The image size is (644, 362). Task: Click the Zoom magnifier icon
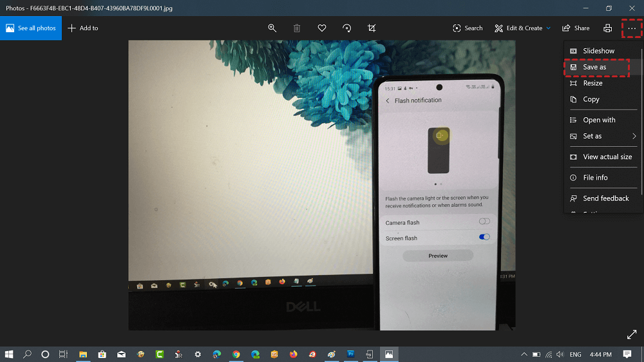(x=272, y=28)
